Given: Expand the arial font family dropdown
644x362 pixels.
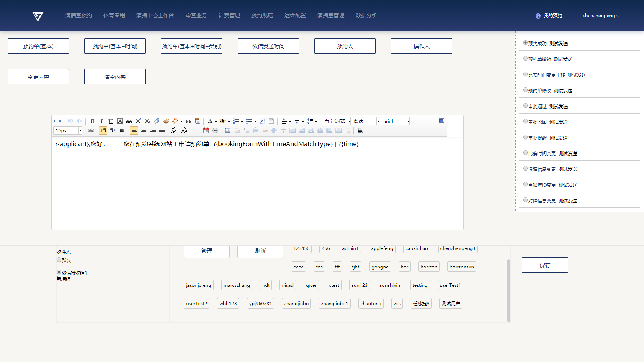Looking at the screenshot, I should (408, 121).
